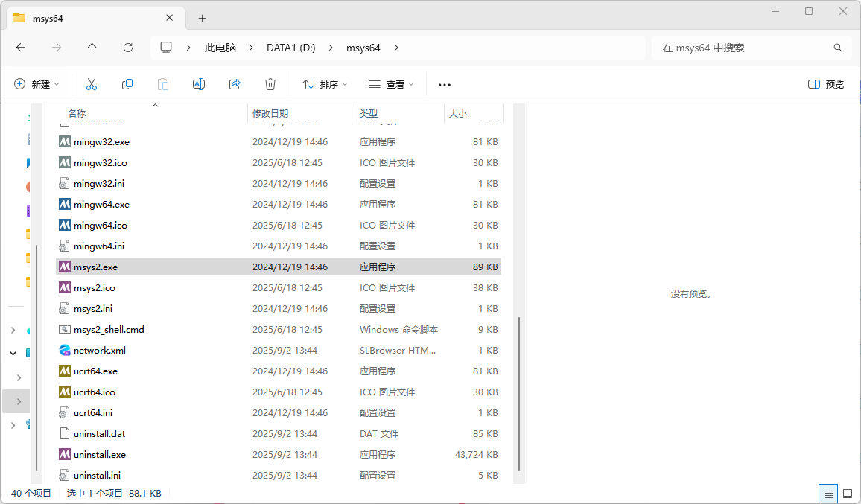Screen dimensions: 861x504
Task: Switch to details view icon in status bar
Action: click(x=828, y=494)
